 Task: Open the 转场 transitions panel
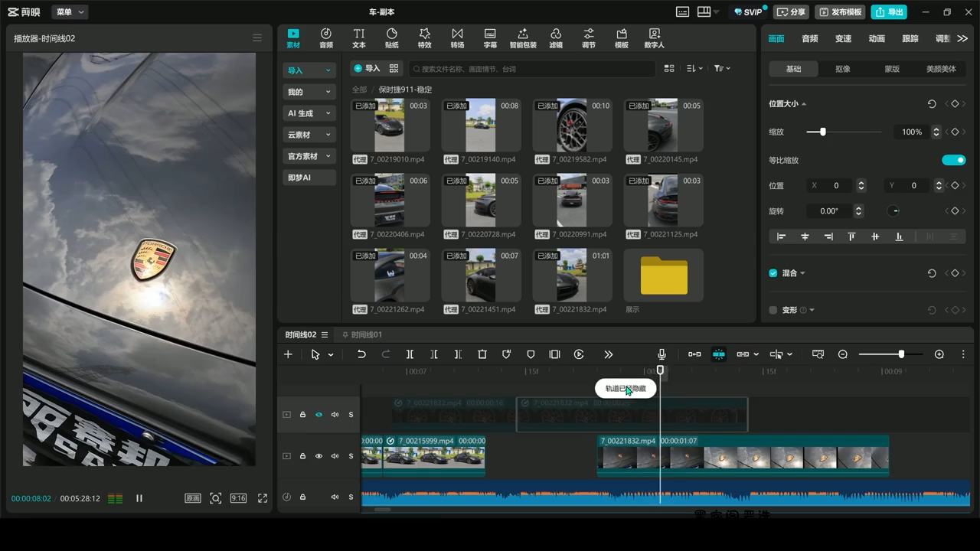[x=457, y=38]
